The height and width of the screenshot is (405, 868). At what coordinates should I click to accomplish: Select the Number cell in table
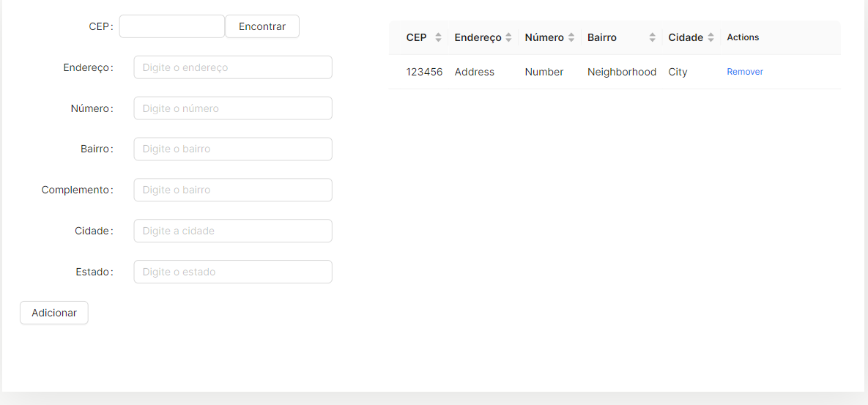544,72
